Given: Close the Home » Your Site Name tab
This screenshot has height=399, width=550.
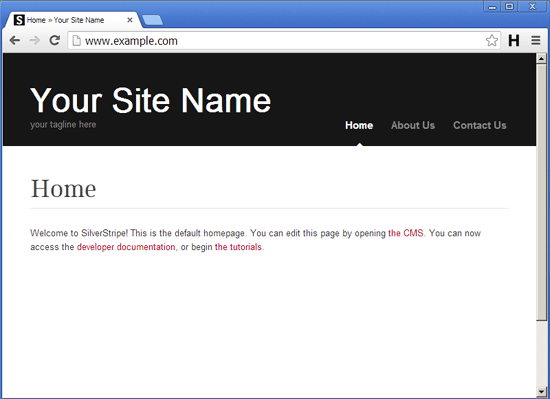Looking at the screenshot, I should tap(129, 20).
